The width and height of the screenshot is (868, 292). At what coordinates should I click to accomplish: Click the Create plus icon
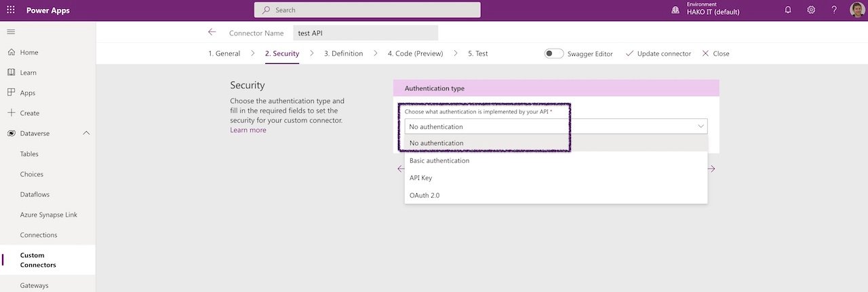(x=11, y=113)
